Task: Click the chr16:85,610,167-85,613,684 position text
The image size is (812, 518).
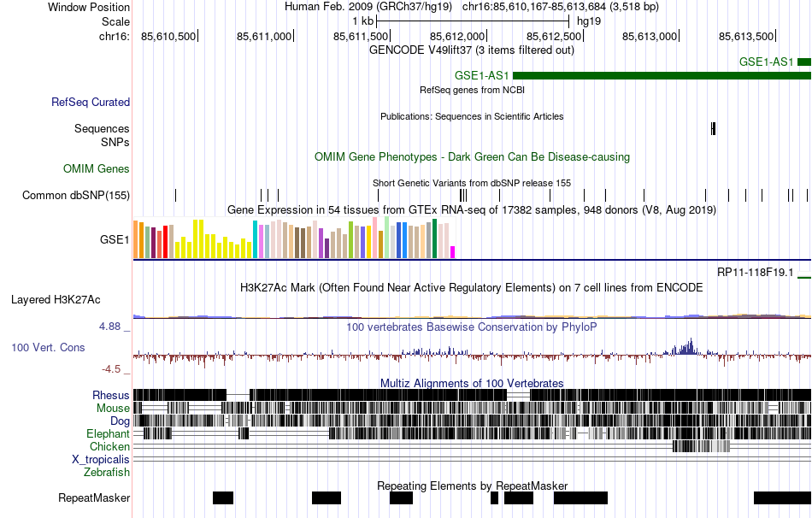Action: [x=561, y=7]
